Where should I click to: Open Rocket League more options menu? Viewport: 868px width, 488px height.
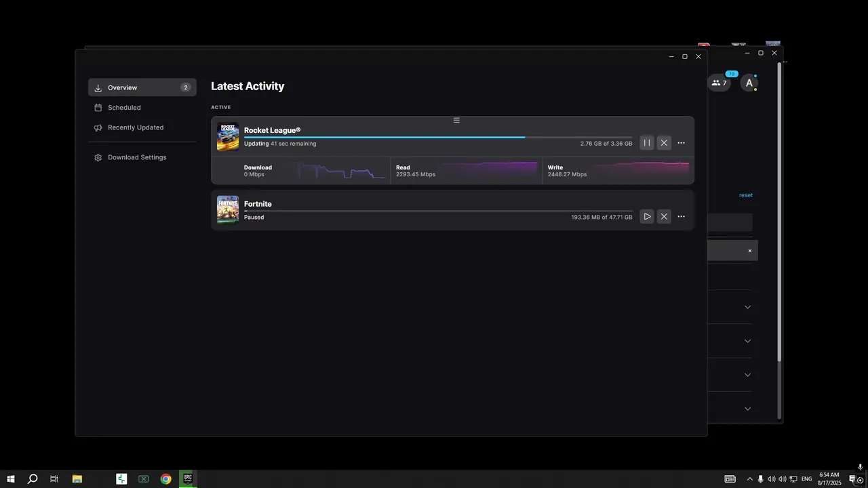[682, 143]
